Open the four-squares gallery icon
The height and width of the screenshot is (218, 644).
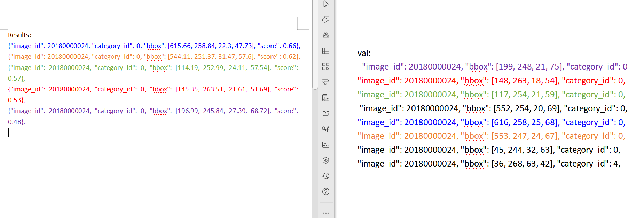click(x=326, y=66)
